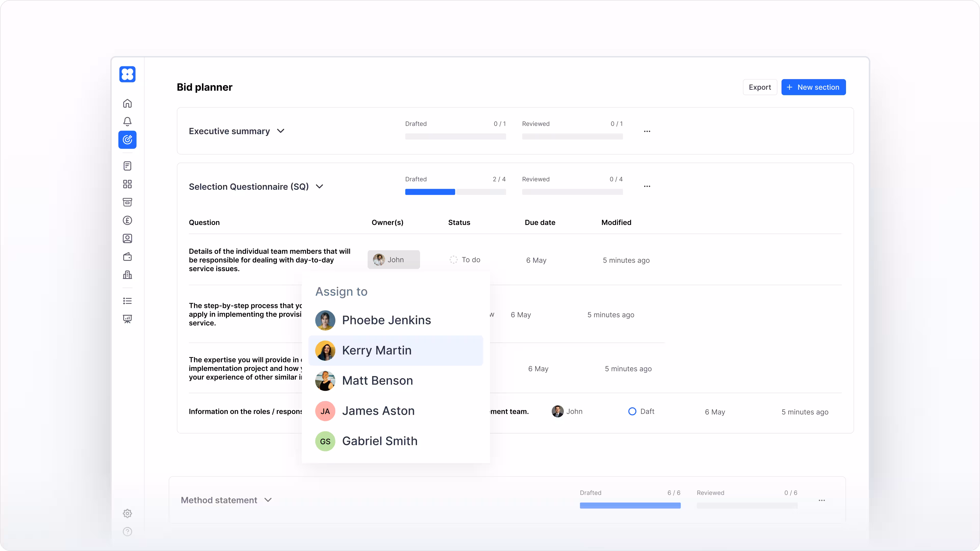980x551 pixels.
Task: Click the building company sidebar icon
Action: click(x=127, y=274)
